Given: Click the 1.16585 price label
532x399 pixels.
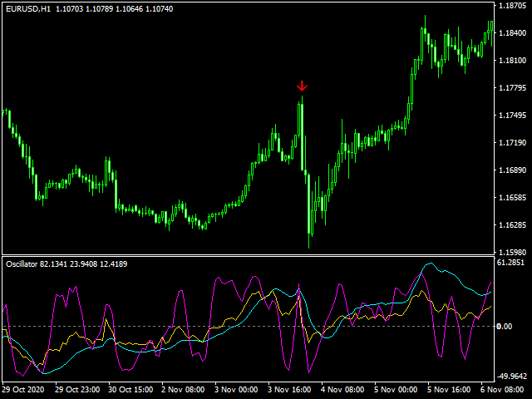Looking at the screenshot, I should click(512, 198).
